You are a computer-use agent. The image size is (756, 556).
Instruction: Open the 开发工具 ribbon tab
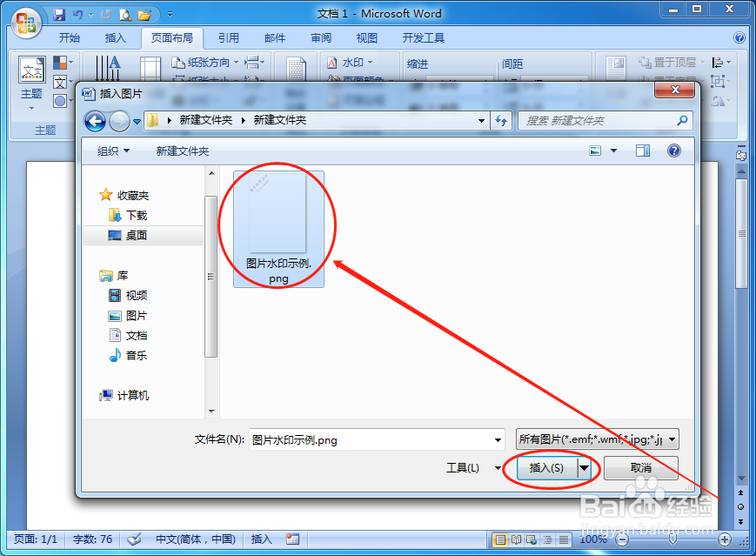424,38
